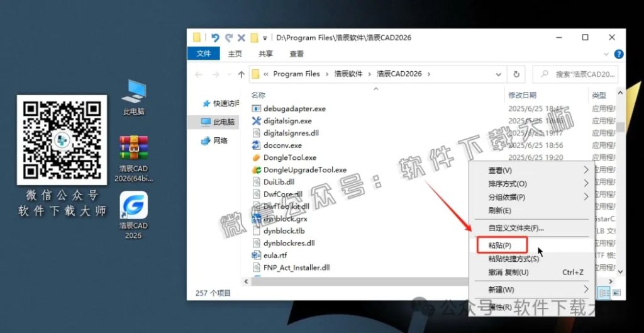Viewport: 644px width, 333px height.
Task: Sort by the 修改日期 column header
Action: [x=523, y=96]
